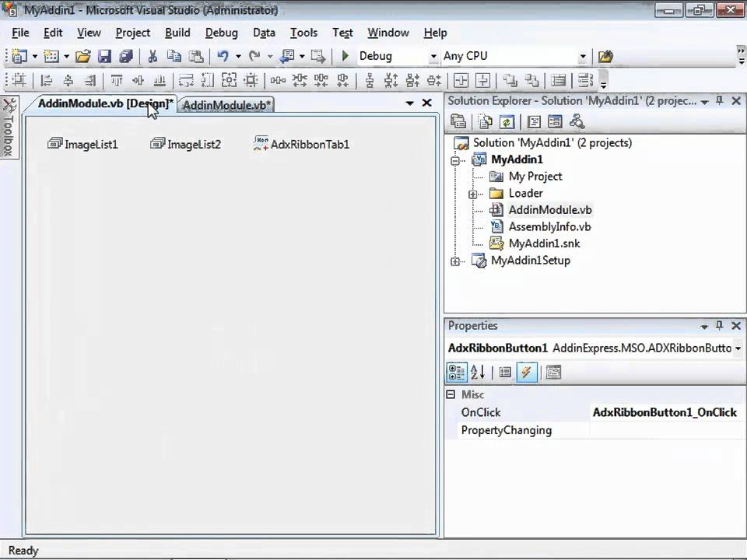Select AddinModule.vb in Solution Explorer

point(550,210)
